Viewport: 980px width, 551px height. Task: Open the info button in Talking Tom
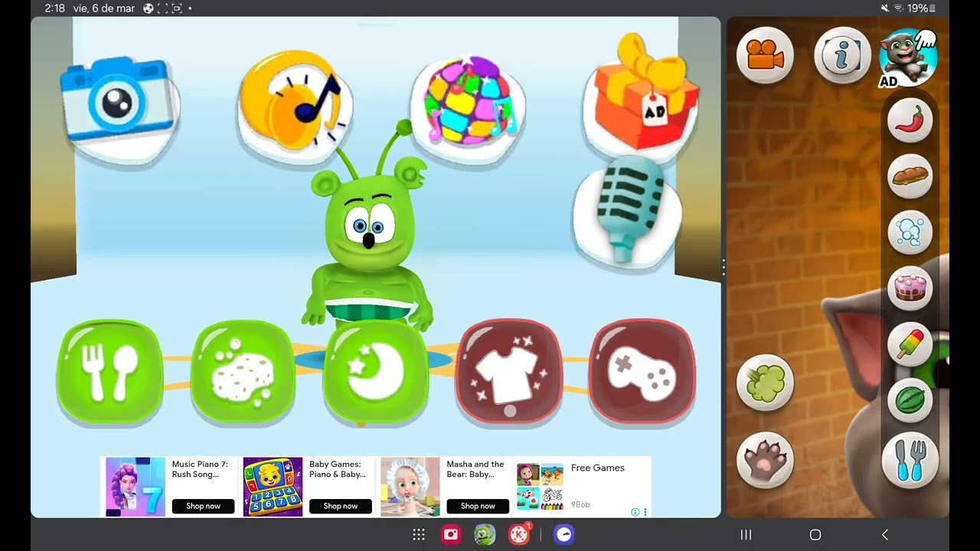click(842, 55)
